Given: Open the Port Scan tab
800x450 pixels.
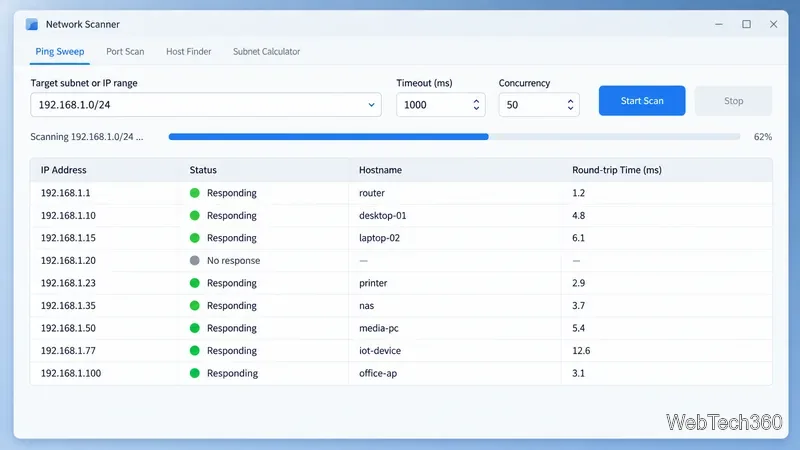Looking at the screenshot, I should (125, 52).
